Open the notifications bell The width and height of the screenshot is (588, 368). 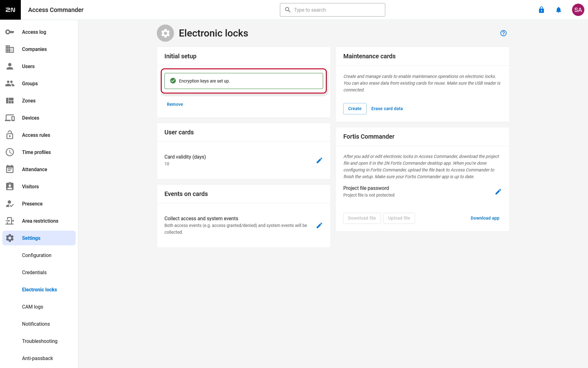pyautogui.click(x=559, y=10)
